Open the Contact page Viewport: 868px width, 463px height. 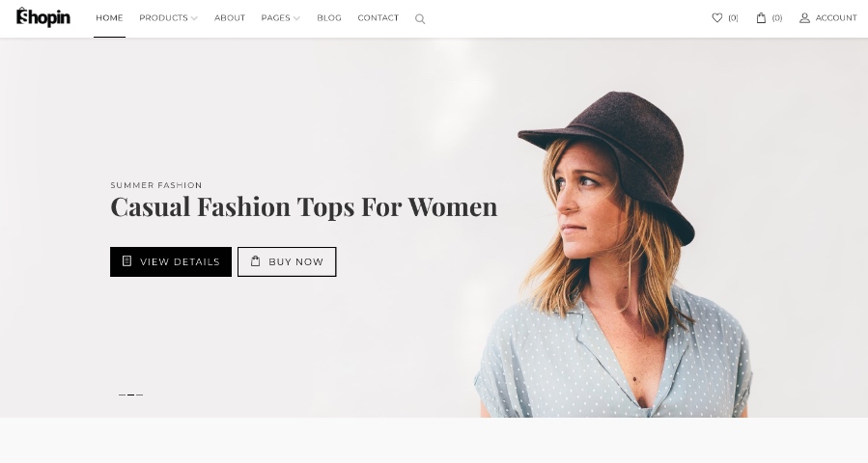[378, 18]
